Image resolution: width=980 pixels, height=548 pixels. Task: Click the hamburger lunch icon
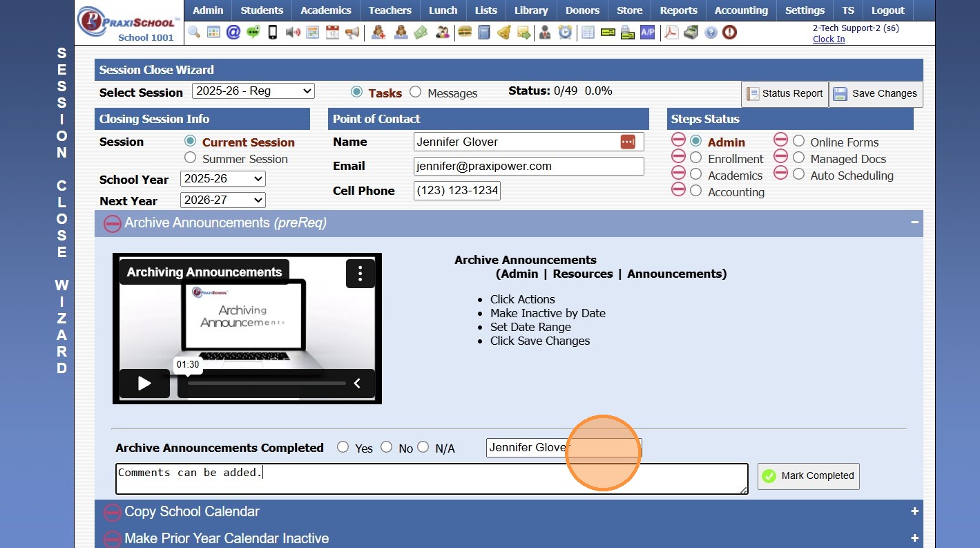465,32
